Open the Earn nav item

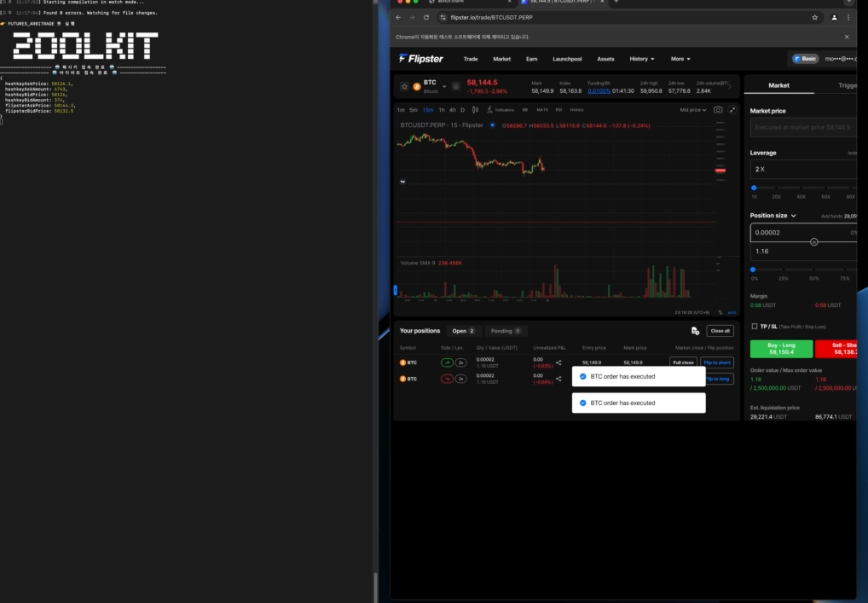pyautogui.click(x=531, y=59)
